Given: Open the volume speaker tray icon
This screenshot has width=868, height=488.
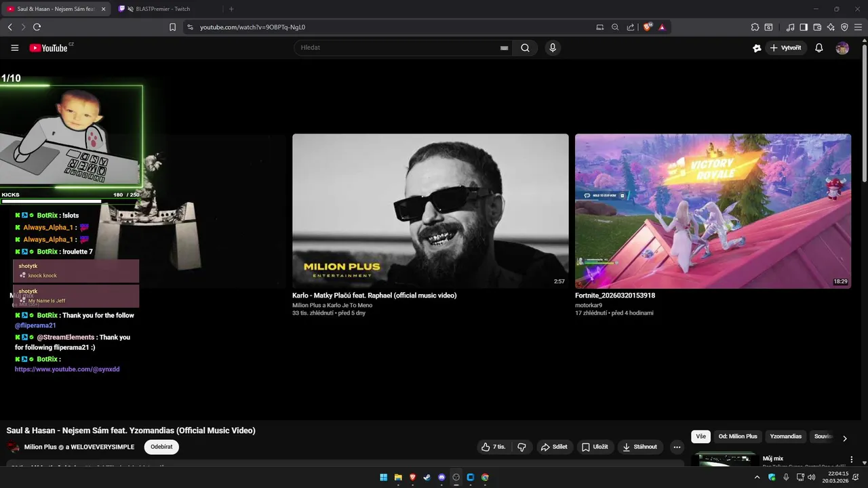Looking at the screenshot, I should (x=812, y=477).
